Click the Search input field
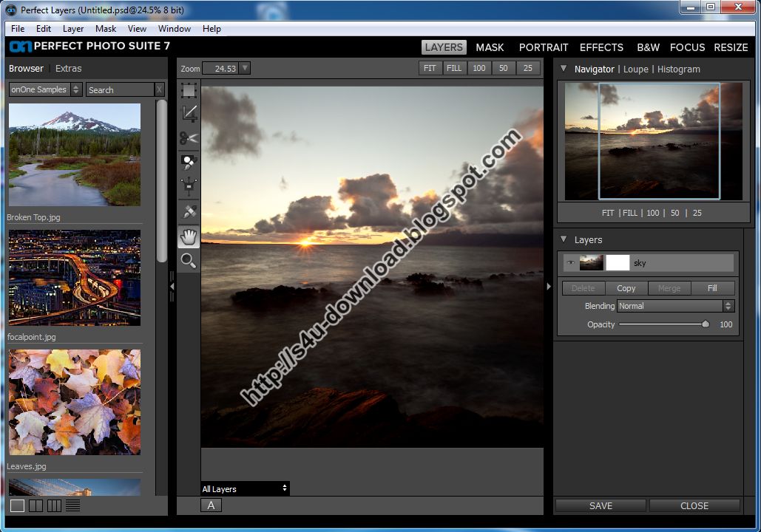 [121, 89]
